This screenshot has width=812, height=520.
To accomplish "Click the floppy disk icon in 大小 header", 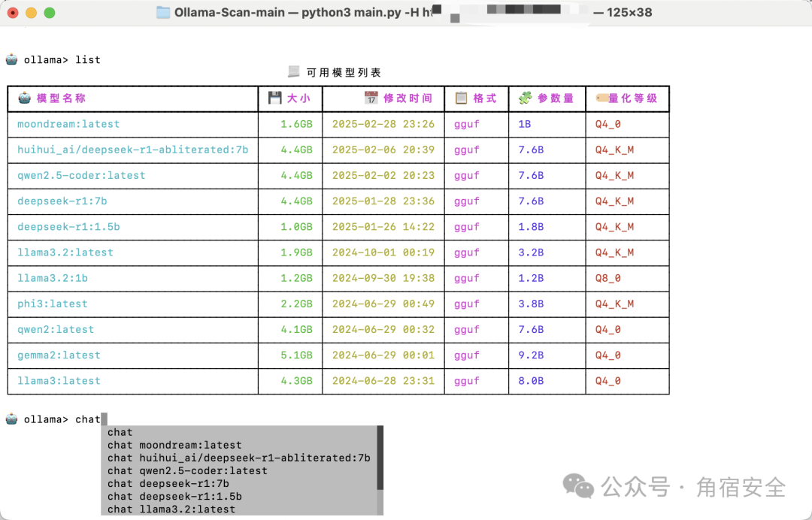I will [x=275, y=98].
